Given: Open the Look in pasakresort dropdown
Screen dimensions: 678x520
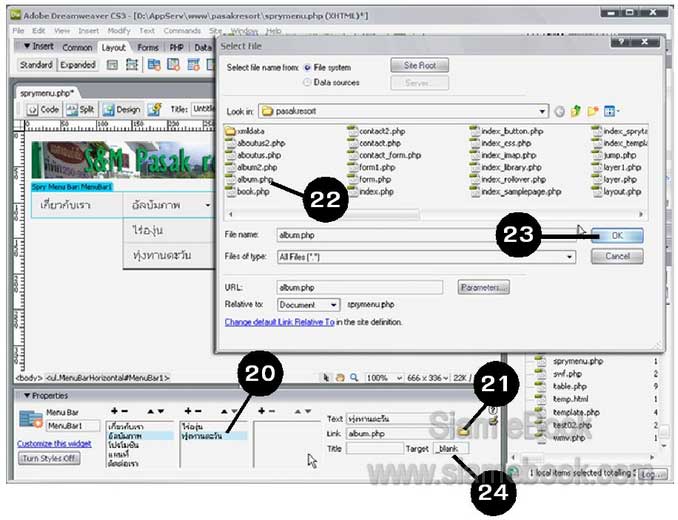Looking at the screenshot, I should coord(542,112).
